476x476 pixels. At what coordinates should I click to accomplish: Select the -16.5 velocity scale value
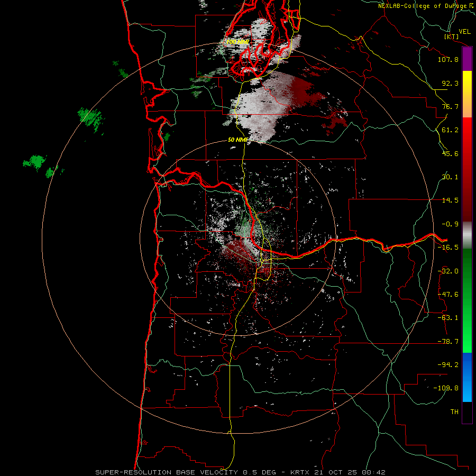tap(448, 248)
